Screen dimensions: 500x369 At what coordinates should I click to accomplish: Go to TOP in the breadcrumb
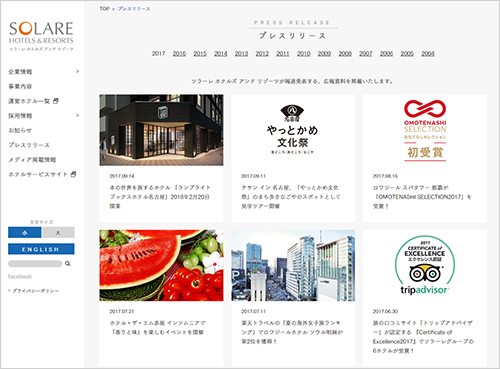pyautogui.click(x=104, y=9)
